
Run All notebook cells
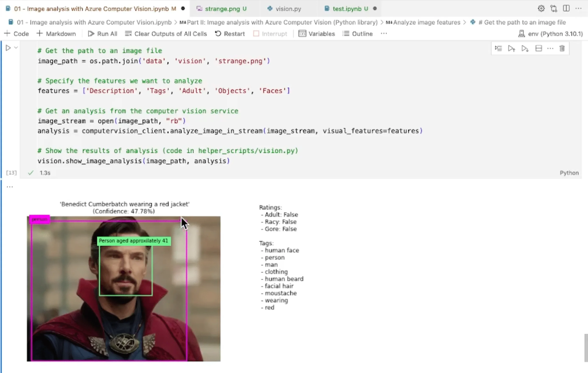pyautogui.click(x=103, y=34)
